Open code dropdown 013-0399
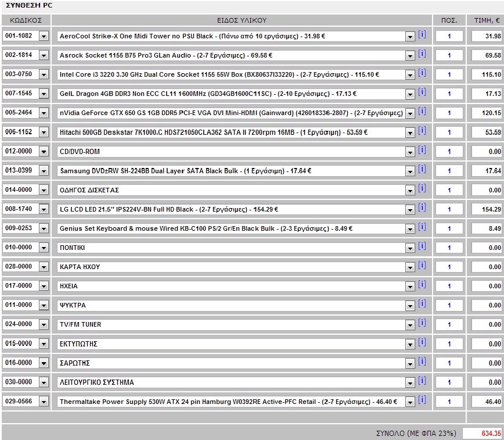Screen dimensions: 504x440 pos(44,170)
